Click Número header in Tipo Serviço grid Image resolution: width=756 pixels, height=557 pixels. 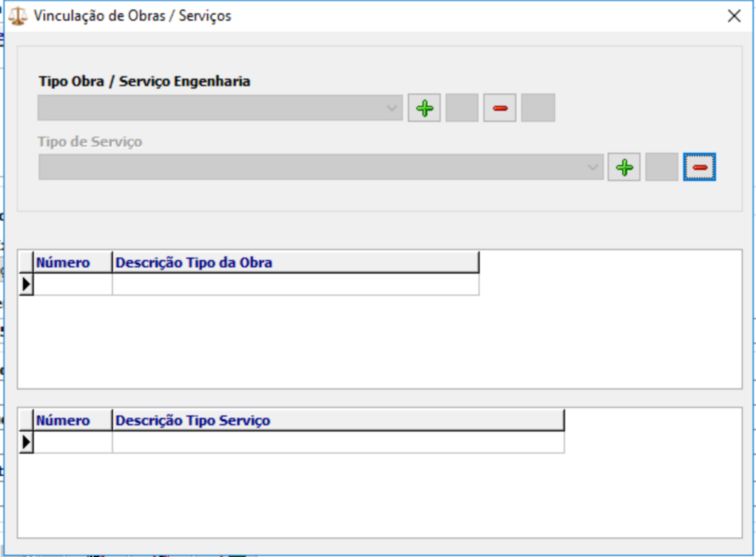click(x=73, y=421)
